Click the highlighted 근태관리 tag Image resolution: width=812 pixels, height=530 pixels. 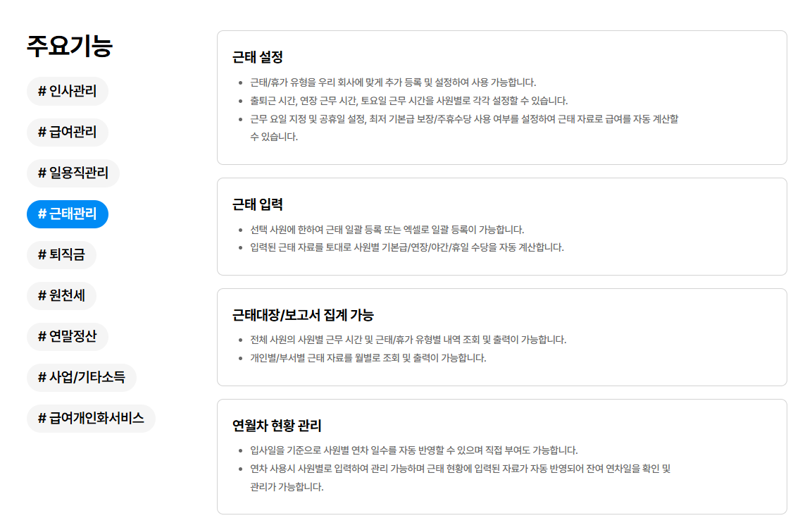tap(67, 214)
